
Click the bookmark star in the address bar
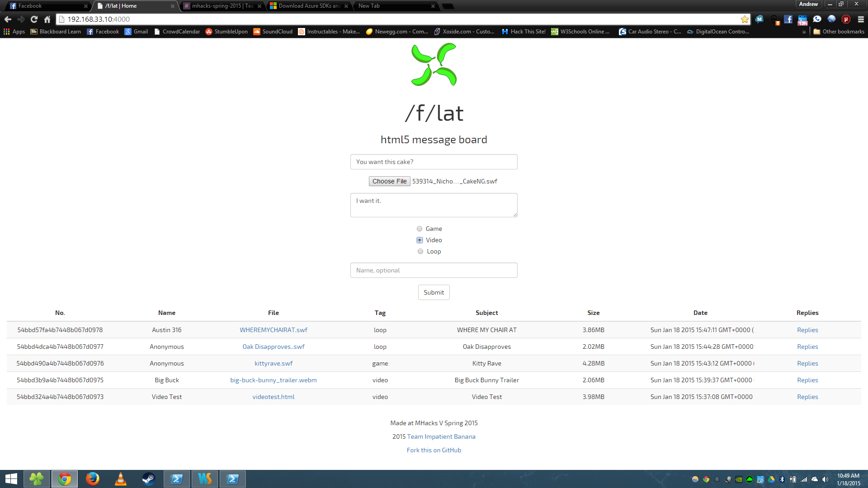tap(745, 19)
